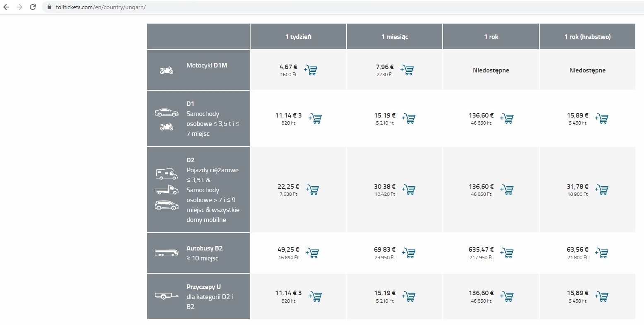The image size is (644, 325).
Task: Add motorcycle D1M 1-week vignette to cart
Action: 311,70
